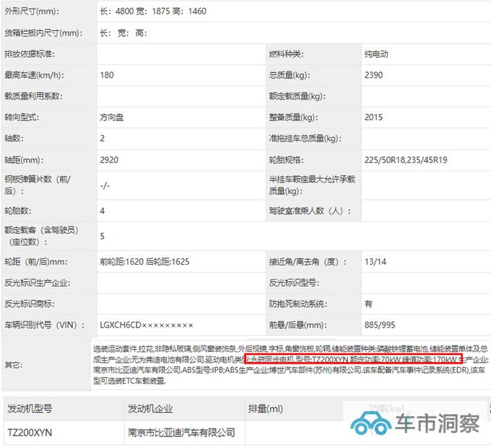Click the 车辆识别代号 (VIN) label
The image size is (491, 448).
tap(45, 325)
